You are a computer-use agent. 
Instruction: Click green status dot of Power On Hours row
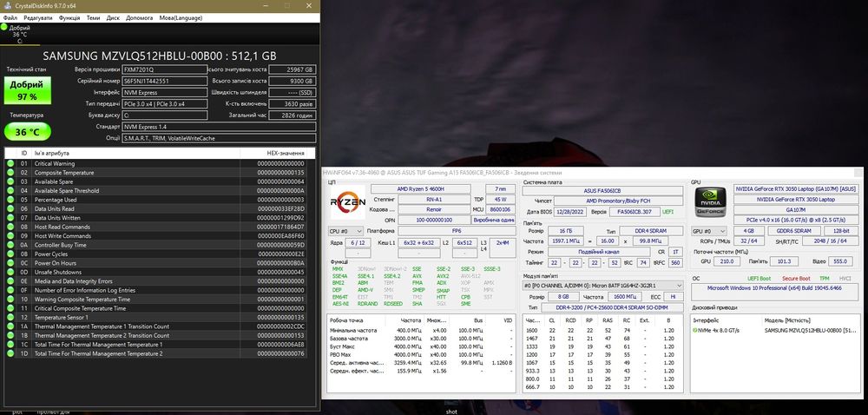coord(10,263)
